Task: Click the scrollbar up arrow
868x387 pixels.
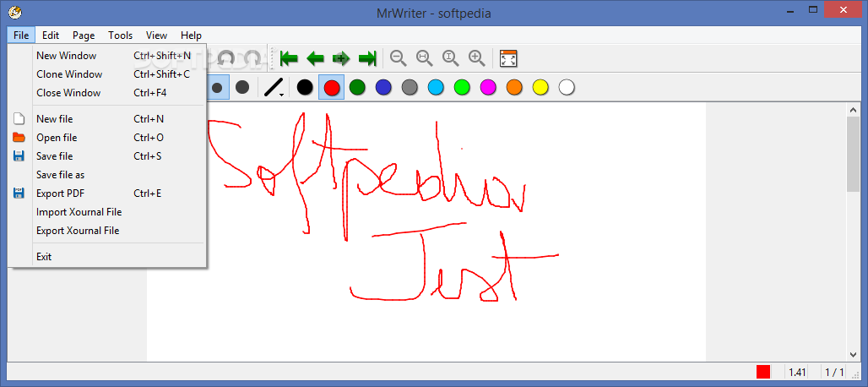Action: [853, 110]
